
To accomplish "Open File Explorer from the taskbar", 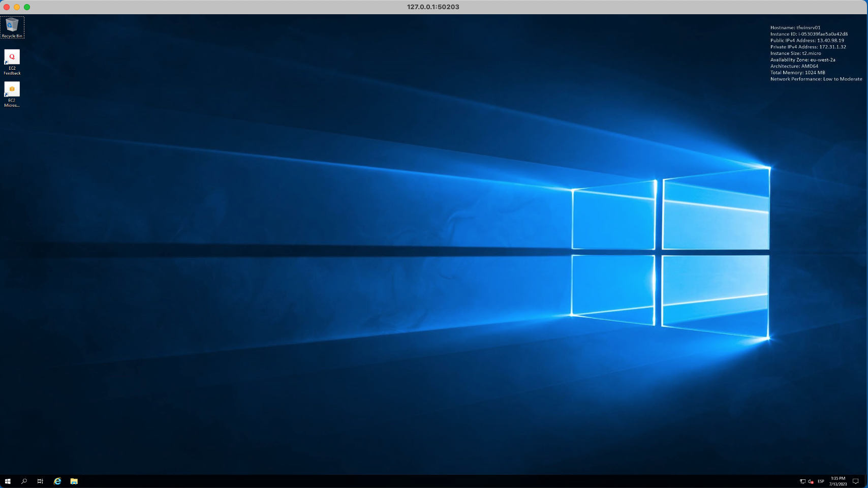I will click(x=74, y=481).
